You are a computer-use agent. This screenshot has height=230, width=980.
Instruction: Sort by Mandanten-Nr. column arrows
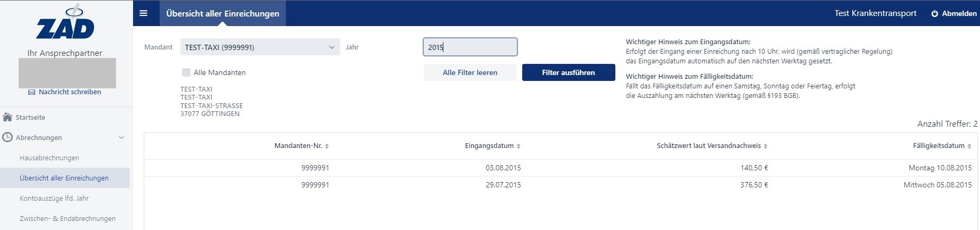tap(327, 146)
